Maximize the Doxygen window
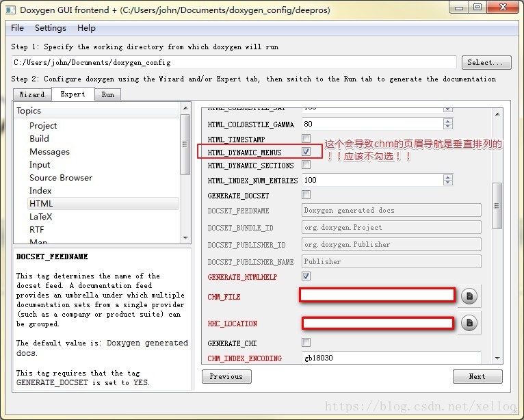The height and width of the screenshot is (420, 524). pos(477,7)
